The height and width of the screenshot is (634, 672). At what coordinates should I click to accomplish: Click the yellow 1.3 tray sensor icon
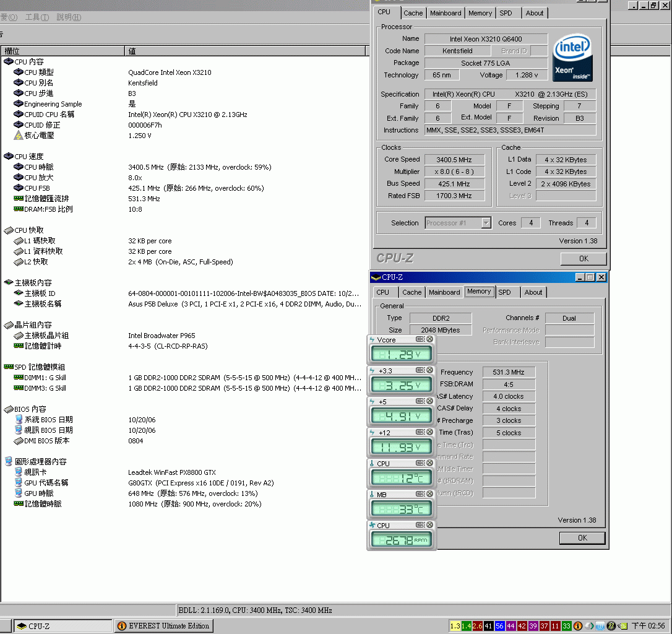coord(455,626)
